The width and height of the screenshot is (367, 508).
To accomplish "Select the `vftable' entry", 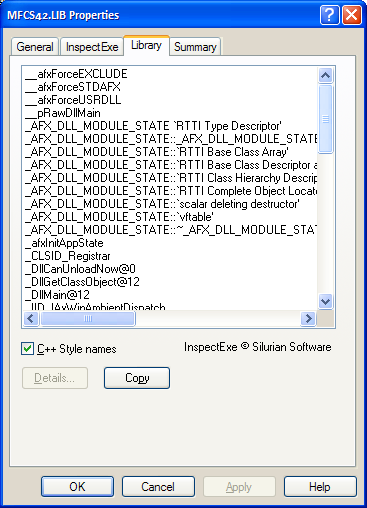I will pos(119,217).
